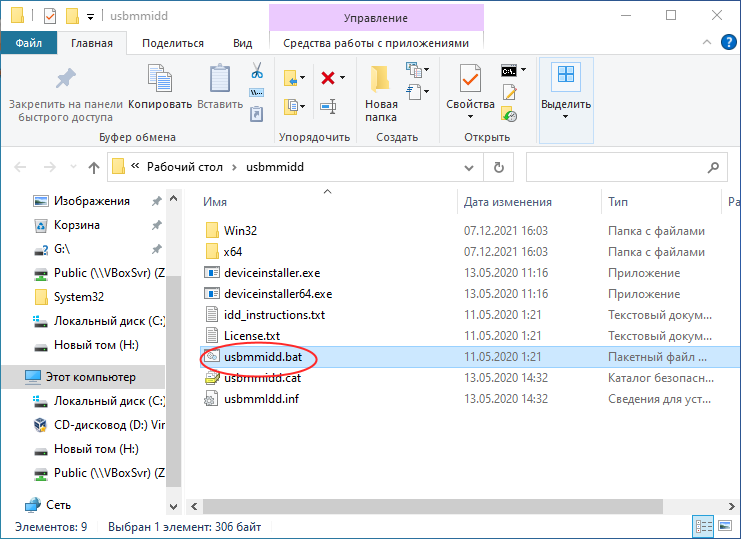Image resolution: width=741 pixels, height=539 pixels.
Task: Select the usbmmidd.bat file
Action: click(x=263, y=357)
